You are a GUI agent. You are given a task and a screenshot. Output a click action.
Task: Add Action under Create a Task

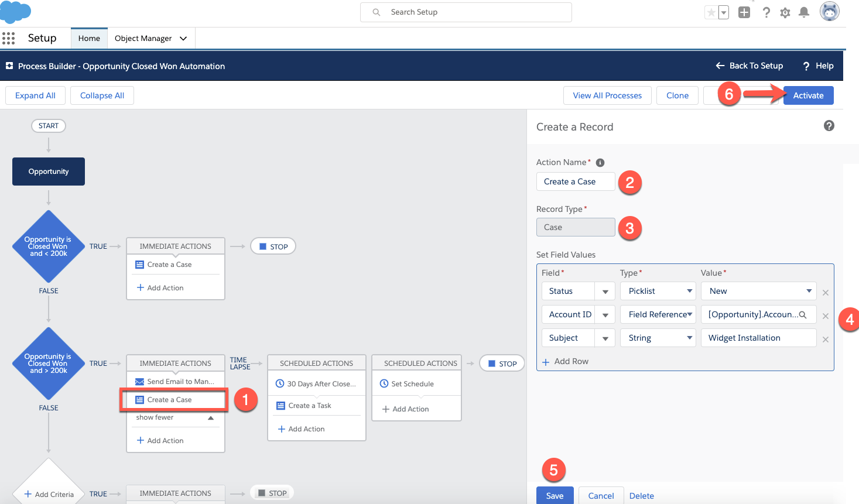click(301, 428)
